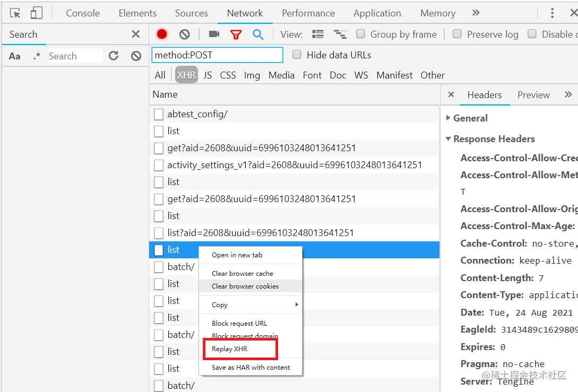Open the DevTools three-dot menu
Viewport: 578px width, 392px height.
552,13
